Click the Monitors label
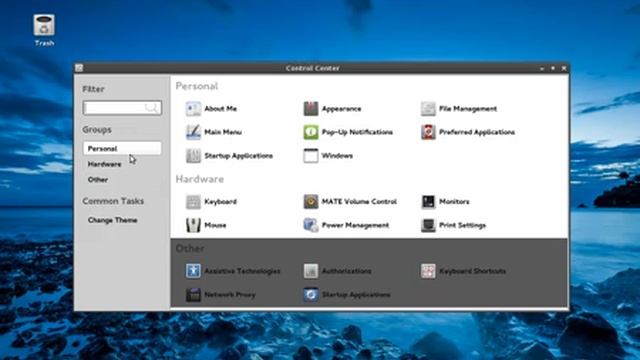The image size is (640, 360). coord(454,202)
